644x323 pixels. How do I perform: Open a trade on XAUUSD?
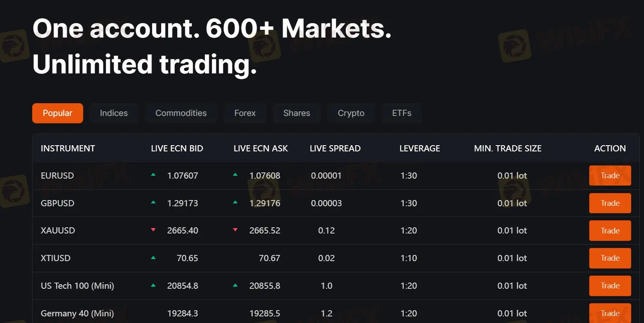tap(610, 231)
